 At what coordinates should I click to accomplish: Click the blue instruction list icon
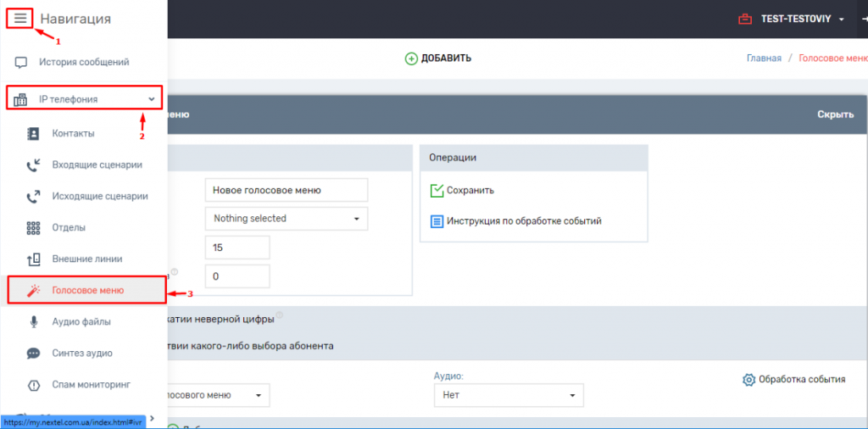pos(437,222)
